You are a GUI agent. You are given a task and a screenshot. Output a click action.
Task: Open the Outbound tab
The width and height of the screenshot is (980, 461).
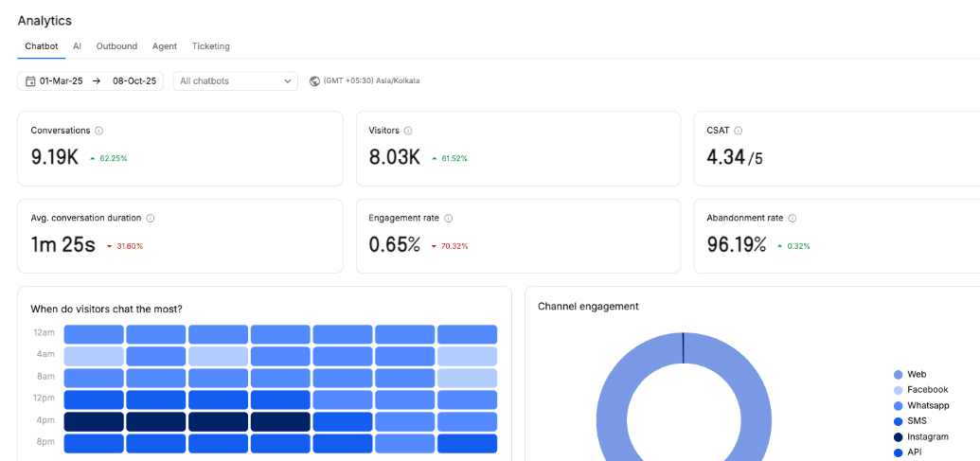click(x=116, y=46)
